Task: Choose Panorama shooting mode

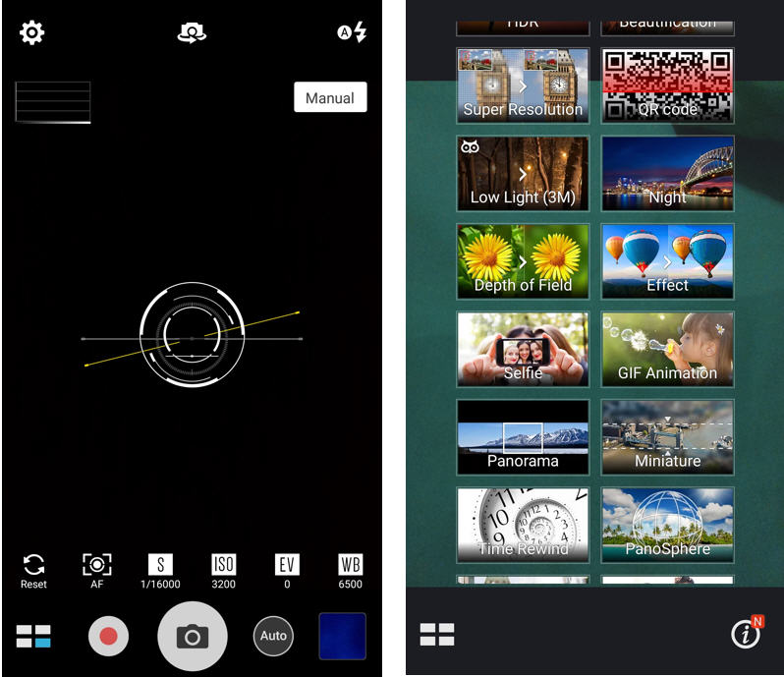Action: point(523,436)
